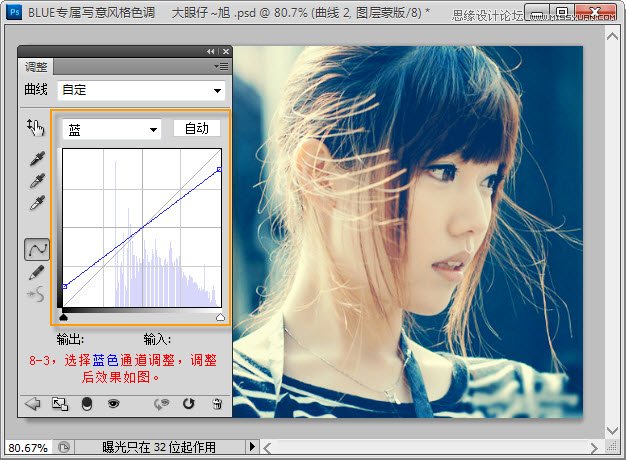Screen dimensions: 626x460
Task: Open the adjustments panel flyout menu
Action: tap(220, 66)
